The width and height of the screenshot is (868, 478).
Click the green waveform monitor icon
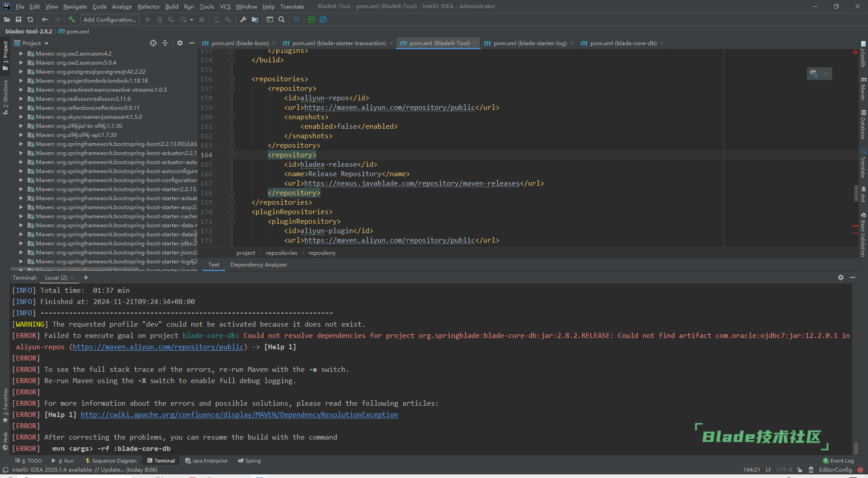point(311,19)
